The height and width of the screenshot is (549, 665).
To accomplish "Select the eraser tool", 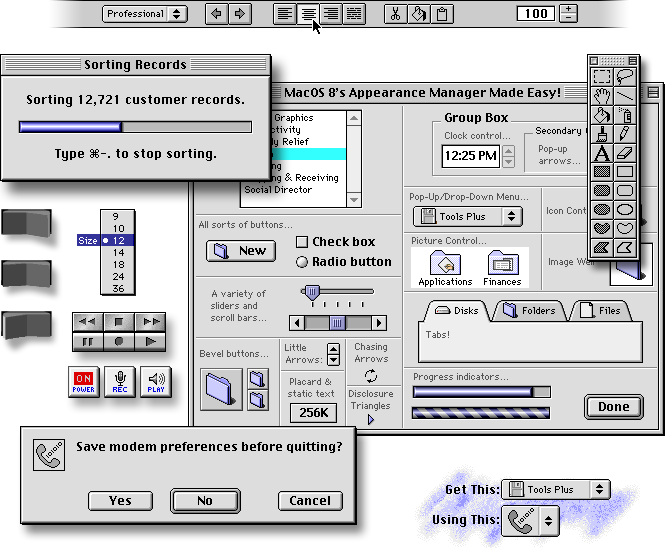I will coord(625,153).
